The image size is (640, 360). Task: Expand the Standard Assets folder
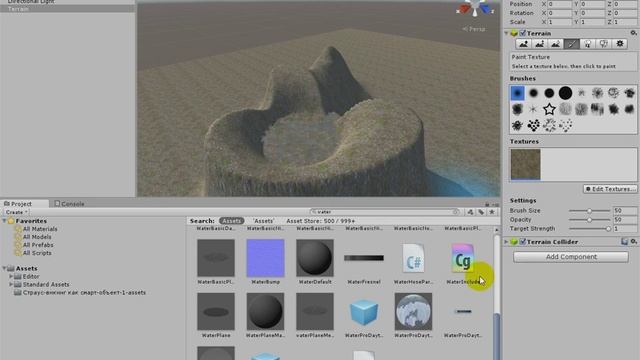(x=11, y=284)
